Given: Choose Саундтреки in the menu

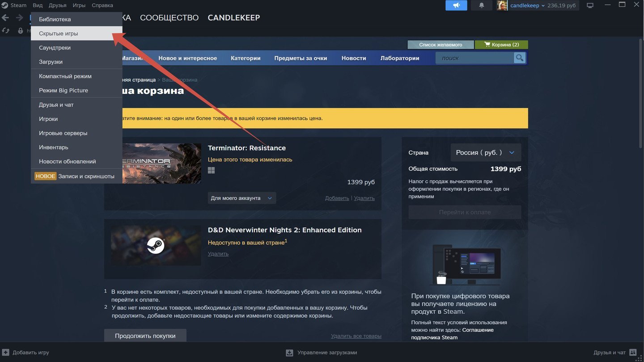Looking at the screenshot, I should [x=76, y=48].
